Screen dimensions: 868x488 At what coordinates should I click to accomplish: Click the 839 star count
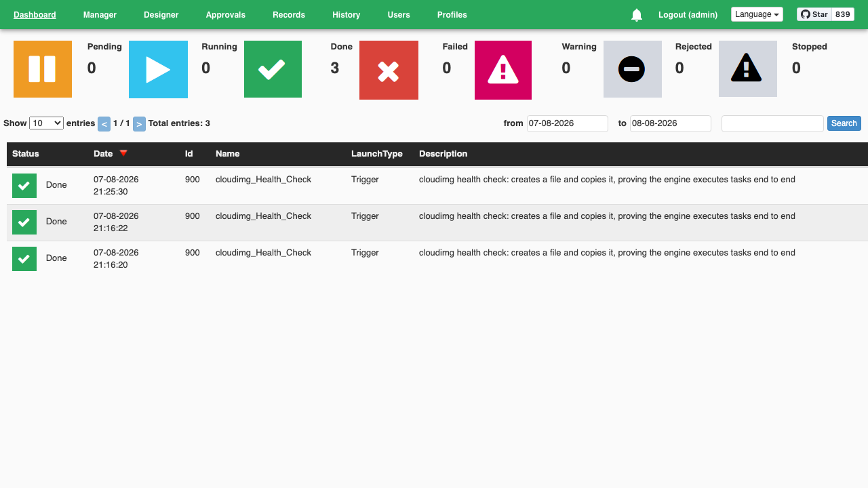pos(843,14)
